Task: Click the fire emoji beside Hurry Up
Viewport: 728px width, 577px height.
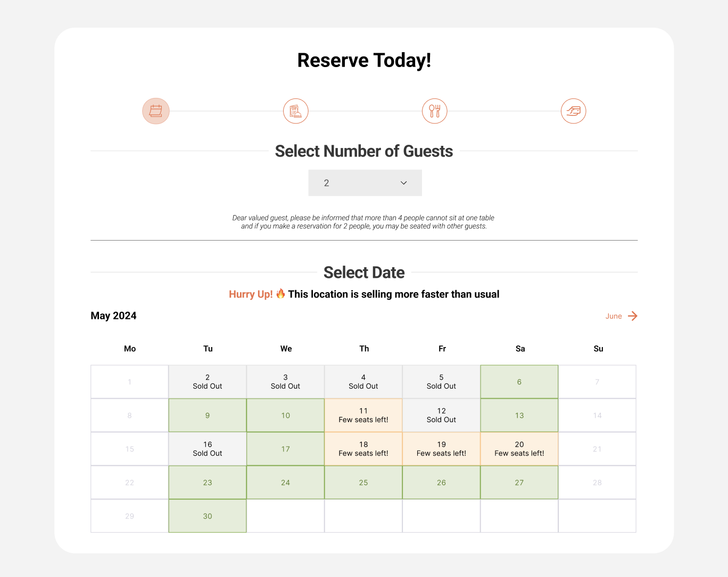Action: (x=280, y=293)
